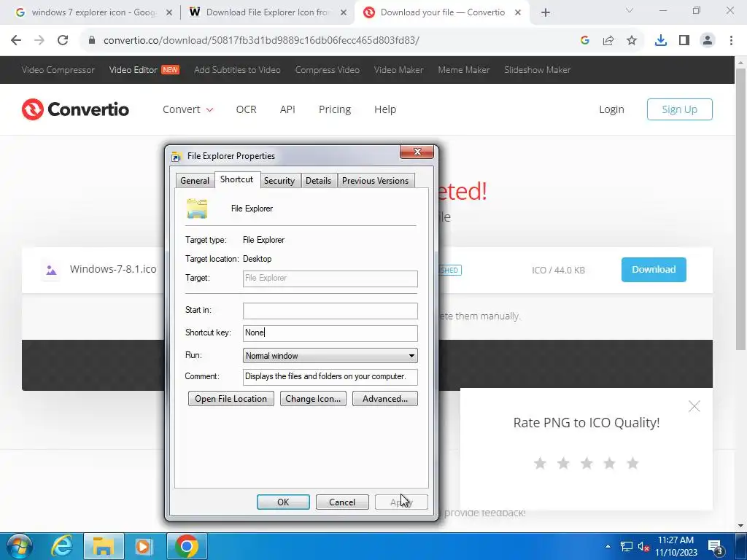The width and height of the screenshot is (747, 560).
Task: Switch to Details tab in Properties dialog
Action: point(318,181)
